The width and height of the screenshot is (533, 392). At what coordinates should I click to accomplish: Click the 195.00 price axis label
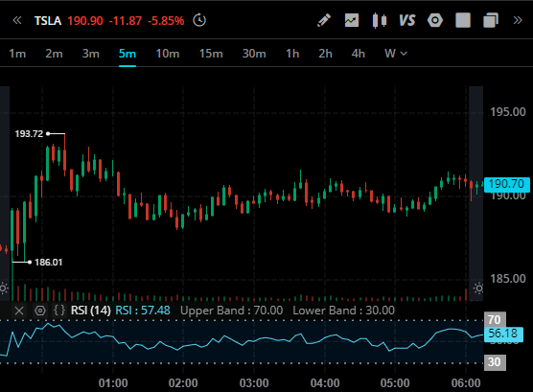508,112
